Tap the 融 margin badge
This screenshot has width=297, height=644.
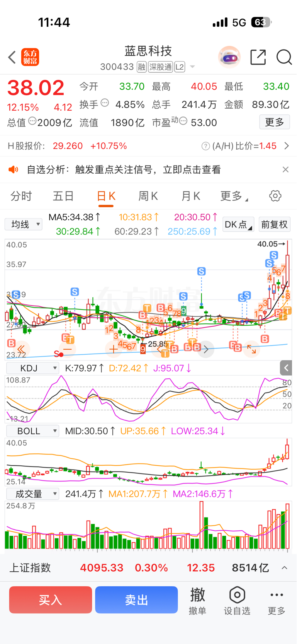tap(142, 67)
